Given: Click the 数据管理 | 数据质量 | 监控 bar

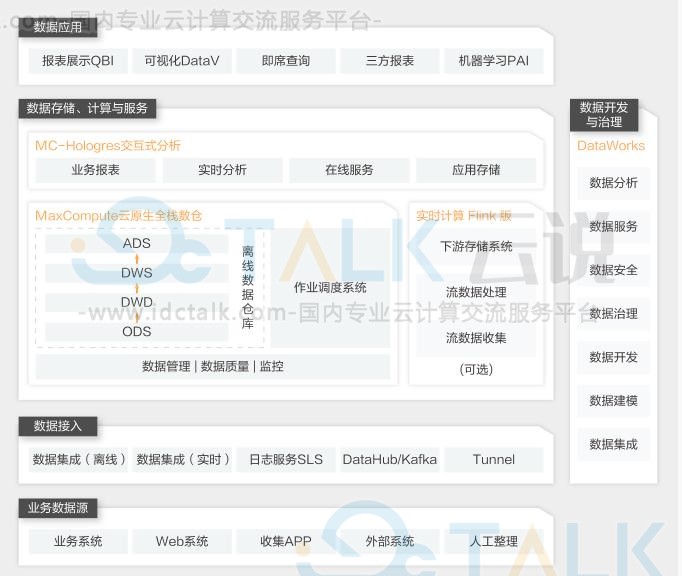Looking at the screenshot, I should 213,366.
